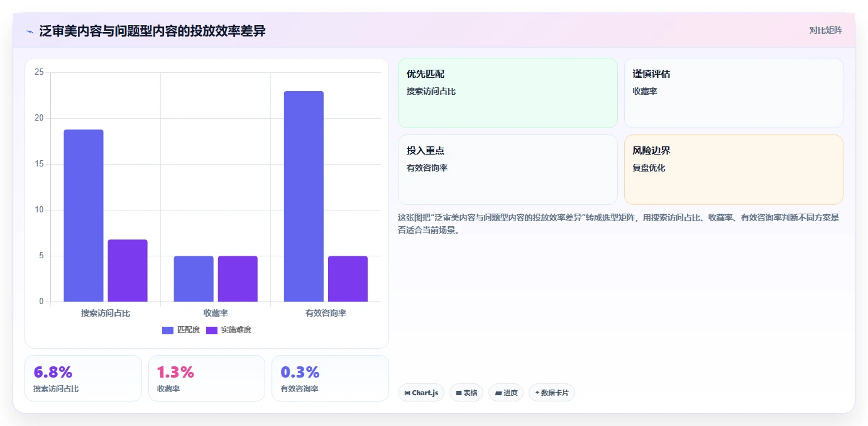Open the 投入重点 matrix card

pyautogui.click(x=508, y=170)
